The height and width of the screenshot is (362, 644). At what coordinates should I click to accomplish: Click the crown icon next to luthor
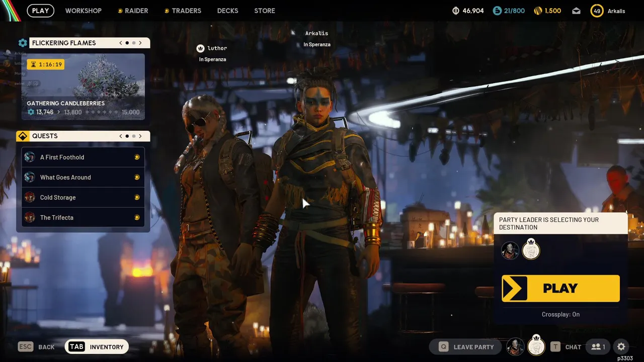pos(201,48)
